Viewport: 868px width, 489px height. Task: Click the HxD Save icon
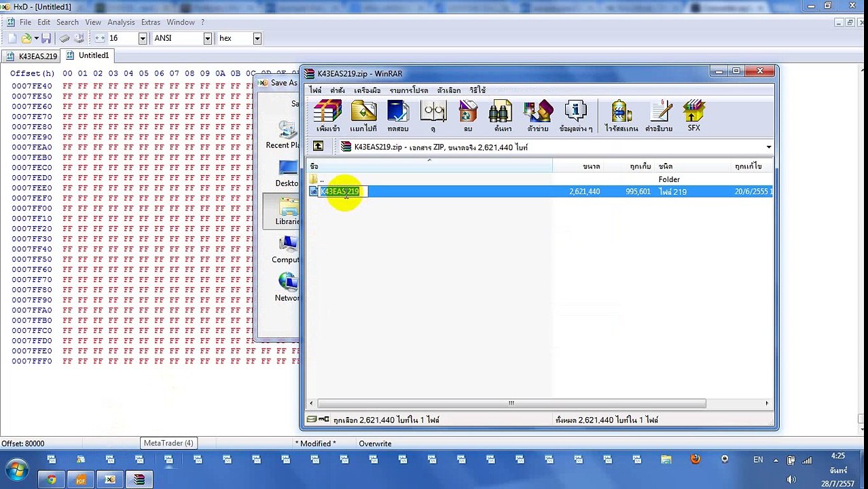[x=46, y=39]
